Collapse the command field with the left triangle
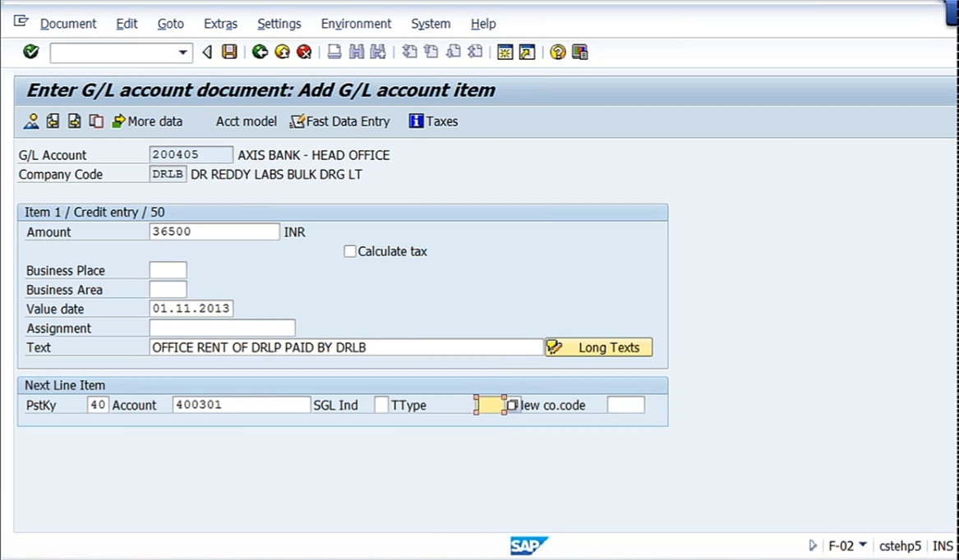The image size is (959, 560). pos(207,52)
